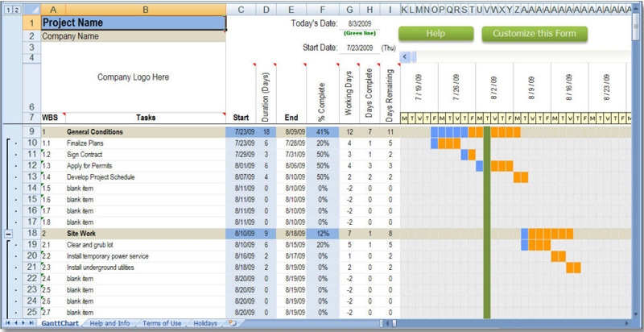Click the 12% complete cell
The height and width of the screenshot is (332, 644).
point(323,234)
